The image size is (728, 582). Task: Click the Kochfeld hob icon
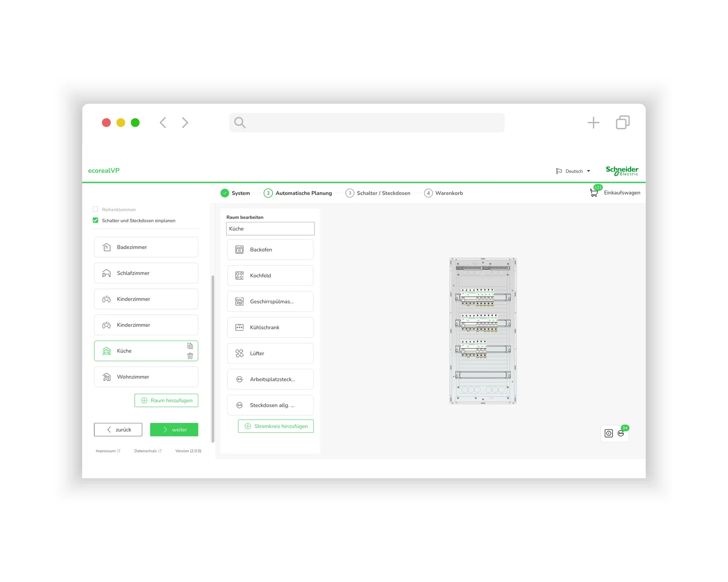[239, 276]
